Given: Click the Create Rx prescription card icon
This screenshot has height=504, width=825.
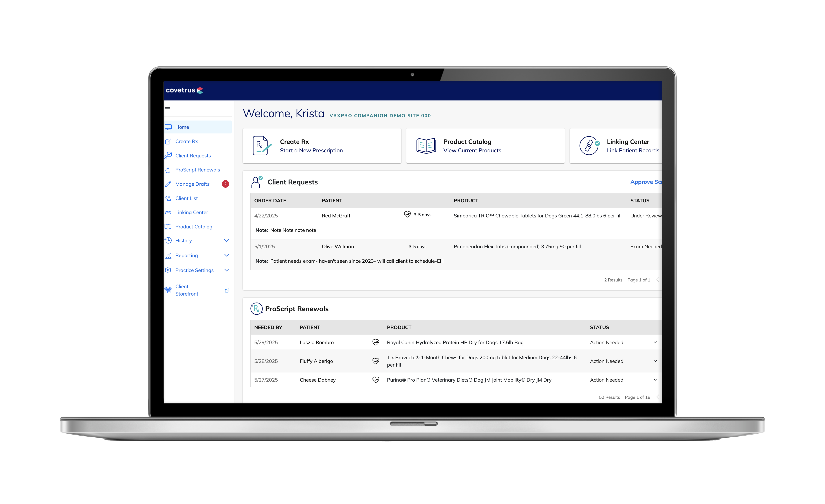Looking at the screenshot, I should point(262,146).
